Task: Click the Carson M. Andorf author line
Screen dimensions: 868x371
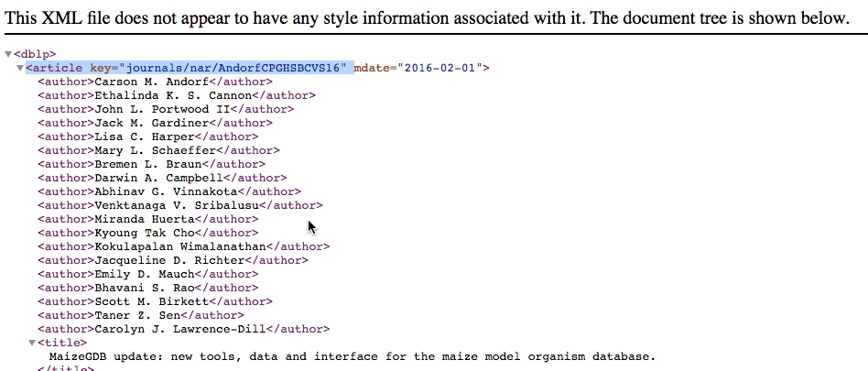Action: pos(148,82)
